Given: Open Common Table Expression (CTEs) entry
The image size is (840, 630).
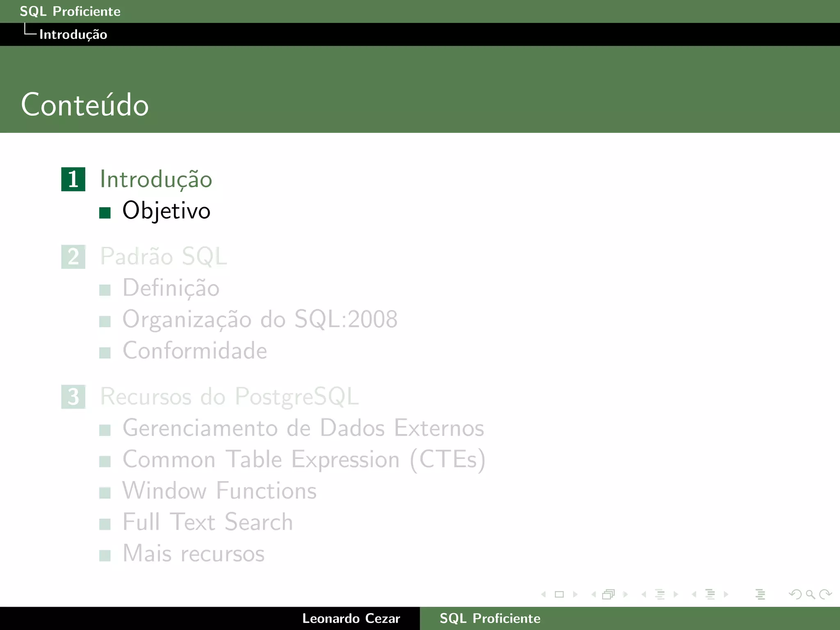Looking at the screenshot, I should click(x=304, y=459).
